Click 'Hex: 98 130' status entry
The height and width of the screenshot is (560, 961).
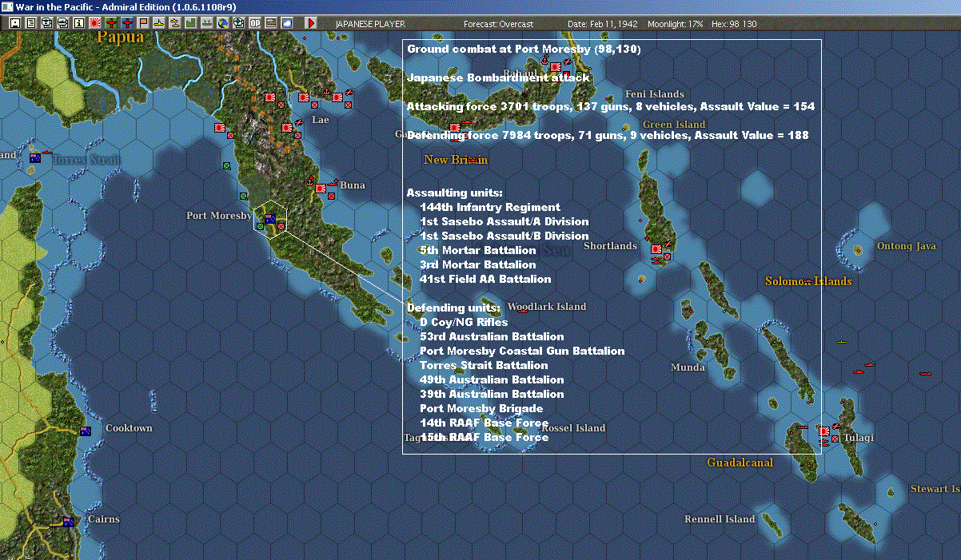pyautogui.click(x=733, y=24)
